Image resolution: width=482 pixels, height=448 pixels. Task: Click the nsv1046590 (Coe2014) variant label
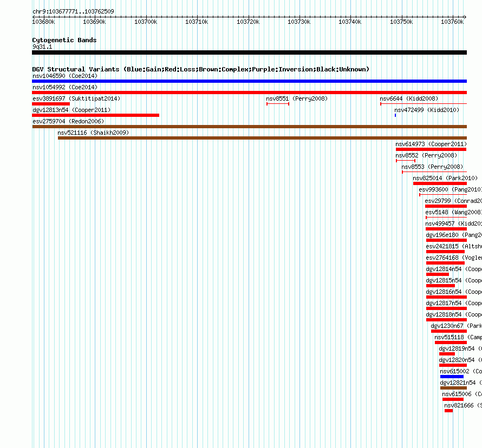point(65,76)
